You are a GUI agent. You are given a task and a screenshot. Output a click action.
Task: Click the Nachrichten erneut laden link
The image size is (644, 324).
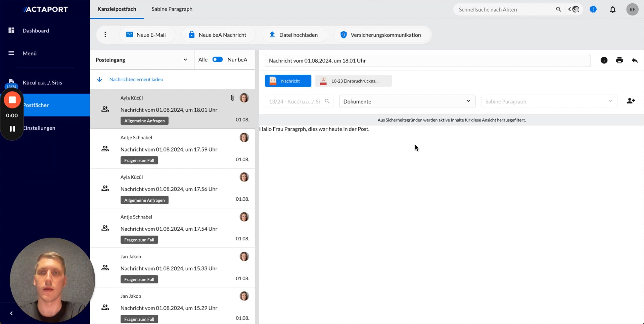tap(136, 79)
